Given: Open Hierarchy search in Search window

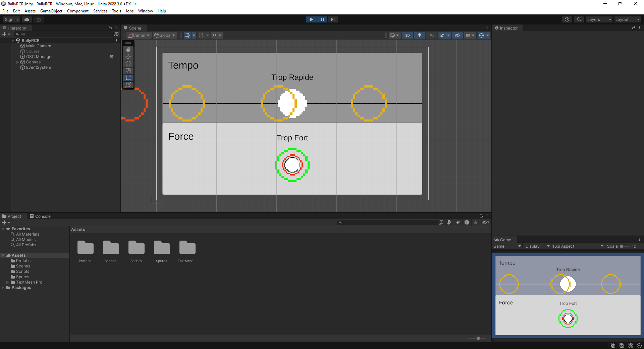Looking at the screenshot, I should pos(116,34).
